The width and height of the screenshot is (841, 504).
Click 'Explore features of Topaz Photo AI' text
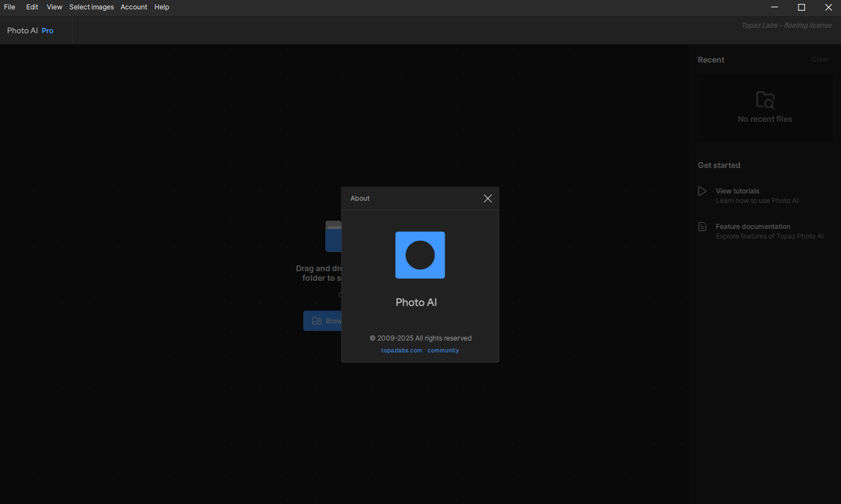point(769,236)
